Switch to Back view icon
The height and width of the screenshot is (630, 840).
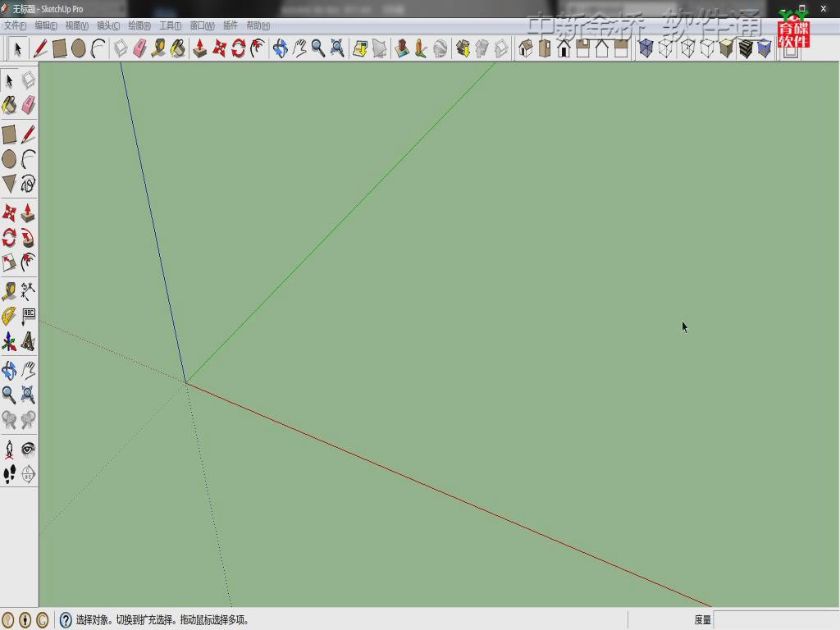click(602, 48)
